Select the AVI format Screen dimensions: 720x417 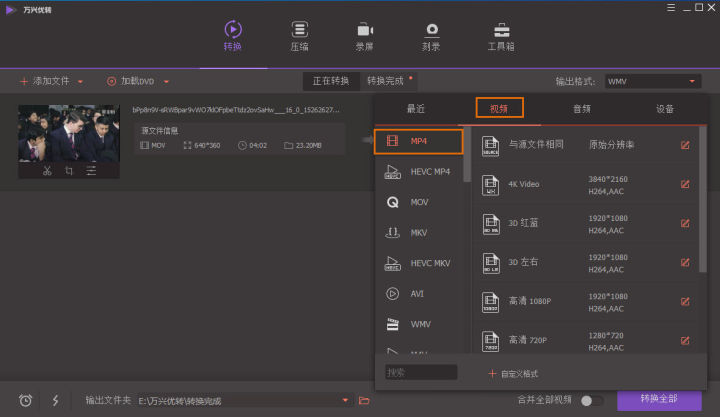(419, 293)
